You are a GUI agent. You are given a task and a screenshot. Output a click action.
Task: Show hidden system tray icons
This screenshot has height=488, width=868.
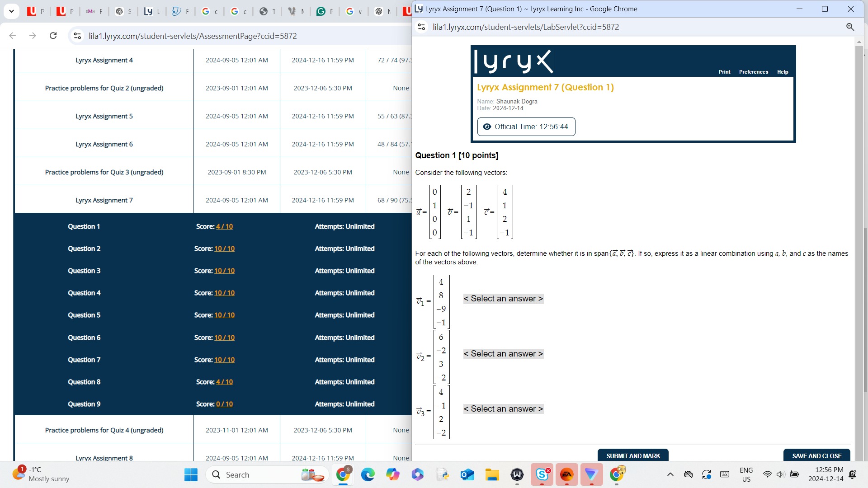click(x=670, y=474)
